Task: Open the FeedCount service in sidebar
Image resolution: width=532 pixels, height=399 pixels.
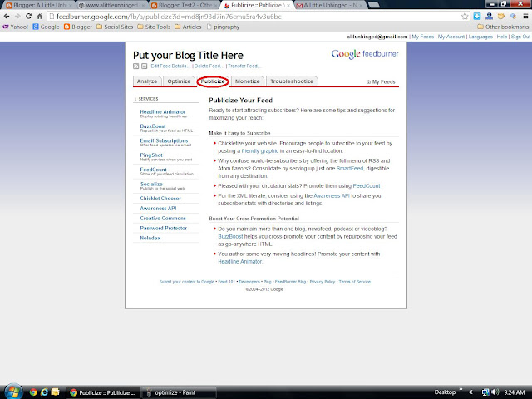Action: point(153,170)
